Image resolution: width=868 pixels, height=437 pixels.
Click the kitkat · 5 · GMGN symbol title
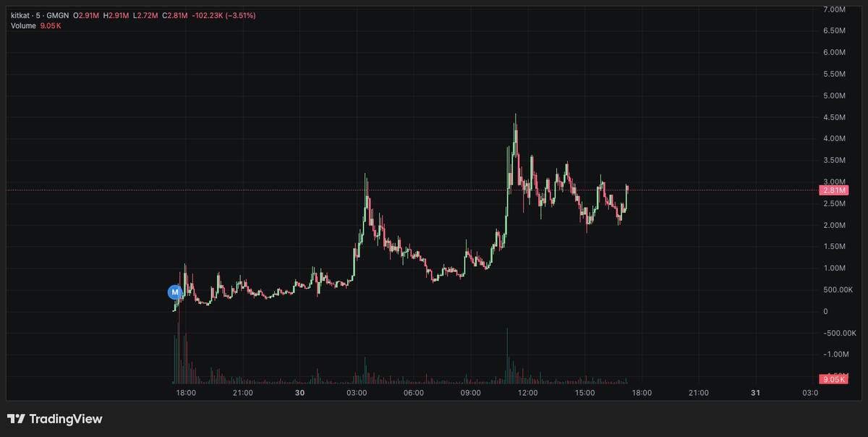(x=38, y=15)
